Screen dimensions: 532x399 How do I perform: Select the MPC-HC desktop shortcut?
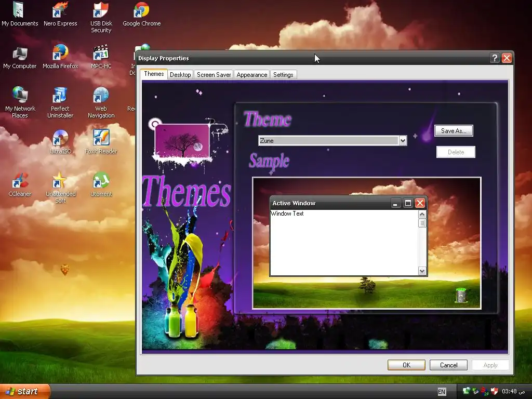[101, 57]
